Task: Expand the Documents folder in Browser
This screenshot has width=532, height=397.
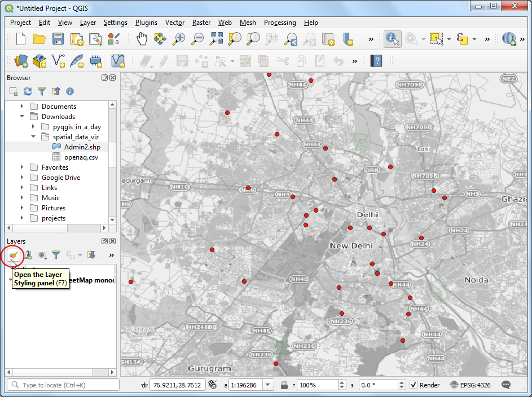Action: [x=22, y=107]
